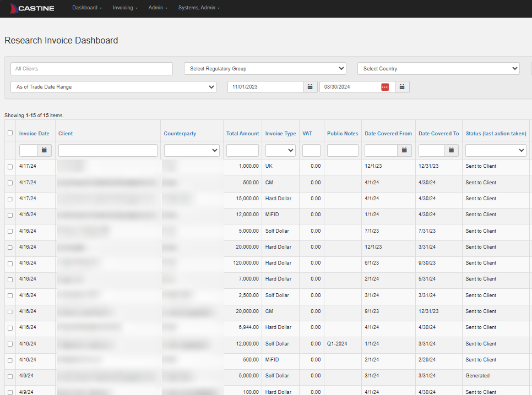Sort by Status (last action taken) column
532x395 pixels.
tap(496, 134)
